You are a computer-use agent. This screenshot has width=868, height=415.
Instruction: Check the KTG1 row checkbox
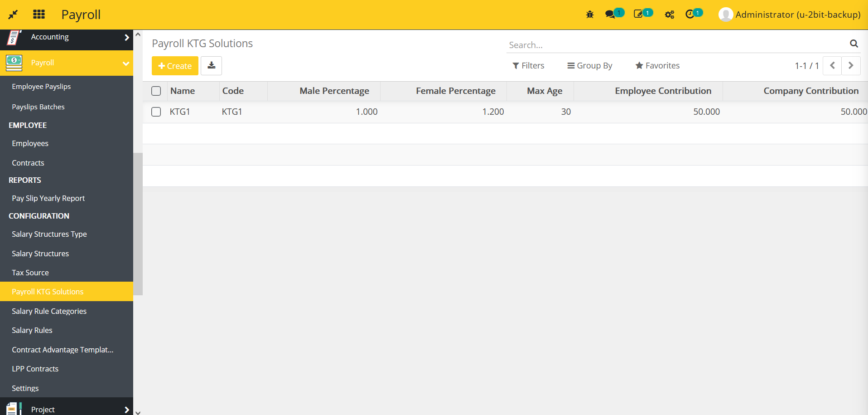(156, 112)
